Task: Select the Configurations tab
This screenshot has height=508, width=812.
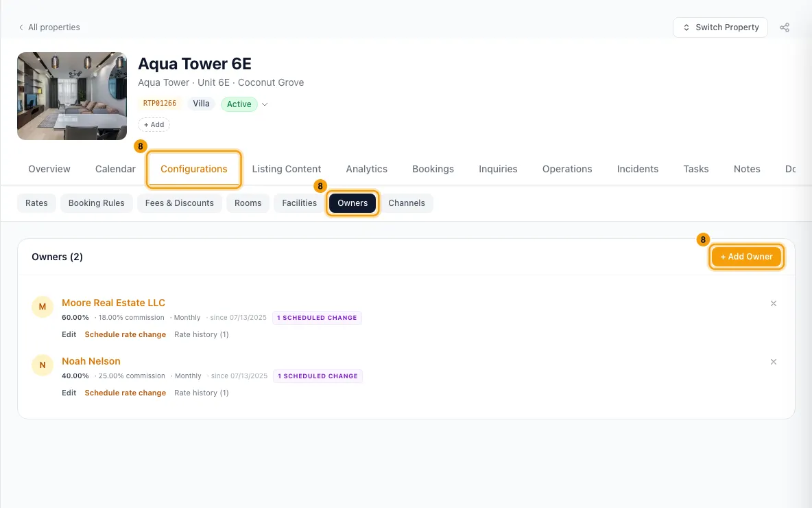Action: [x=193, y=169]
